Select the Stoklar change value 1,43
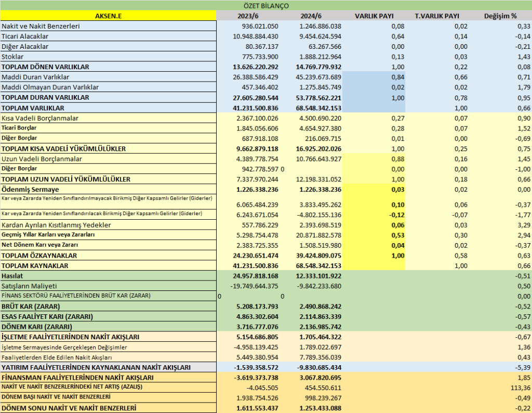Screen dimensions: 532x413 tap(524, 57)
